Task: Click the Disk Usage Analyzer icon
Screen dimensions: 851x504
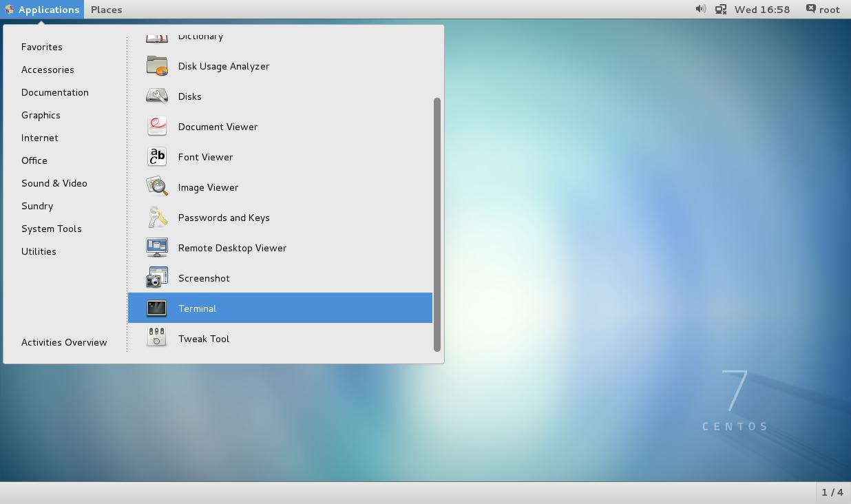Action: point(157,66)
